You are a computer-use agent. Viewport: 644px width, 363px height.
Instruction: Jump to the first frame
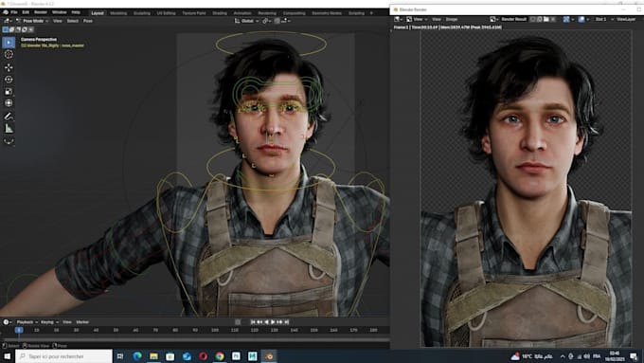(x=253, y=322)
